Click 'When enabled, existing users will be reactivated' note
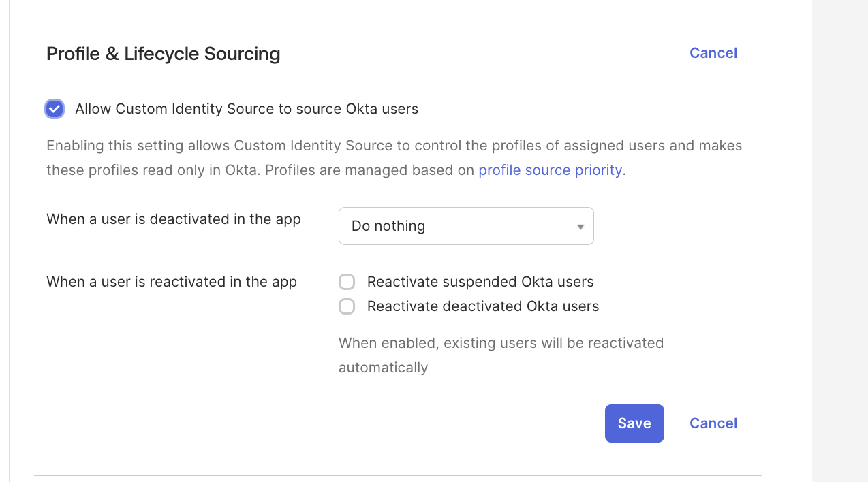This screenshot has height=482, width=868. click(501, 355)
